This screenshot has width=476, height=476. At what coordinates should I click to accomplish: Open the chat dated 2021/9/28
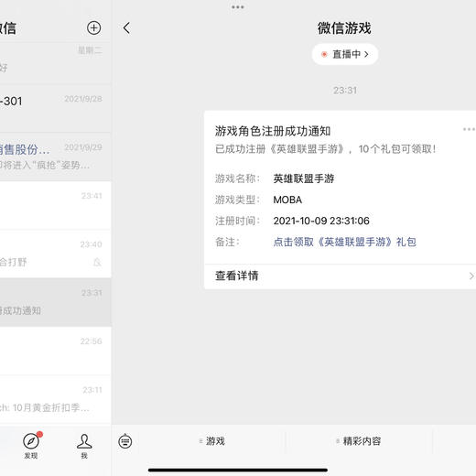[56, 109]
